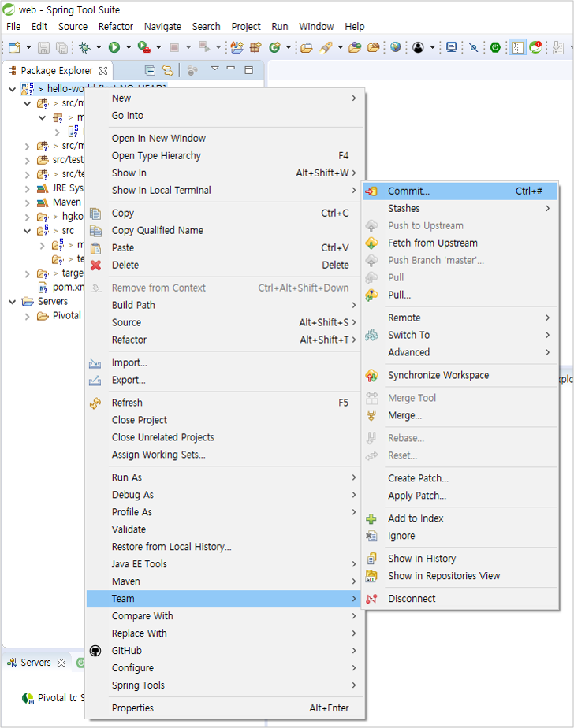Screen dimensions: 574x728
Task: Open the File menu
Action: pyautogui.click(x=13, y=27)
